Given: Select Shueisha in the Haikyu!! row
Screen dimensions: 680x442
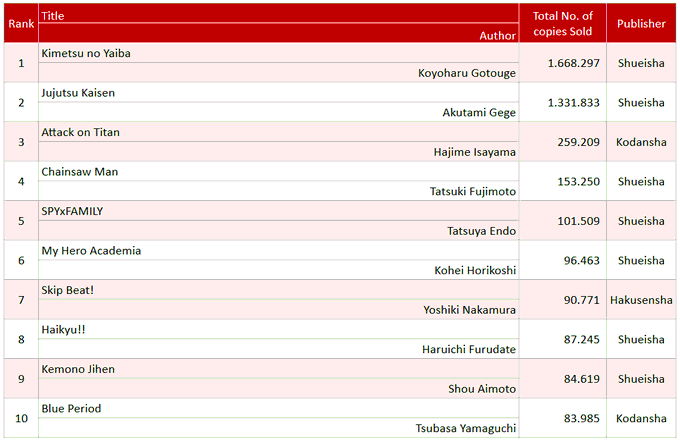Looking at the screenshot, I should [x=641, y=340].
